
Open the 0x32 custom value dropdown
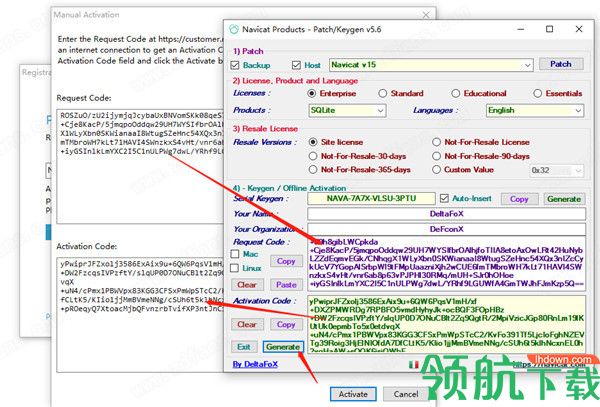pos(556,171)
